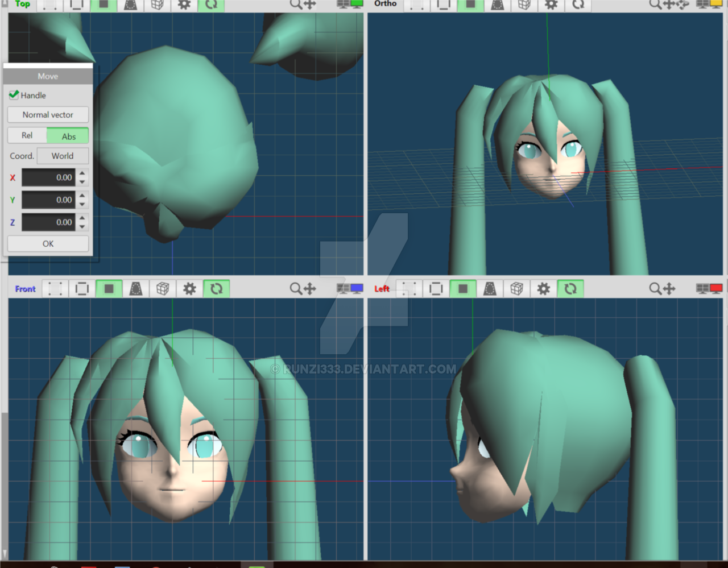Viewport: 728px width, 568px height.
Task: Open the Front view gear settings
Action: click(x=189, y=289)
